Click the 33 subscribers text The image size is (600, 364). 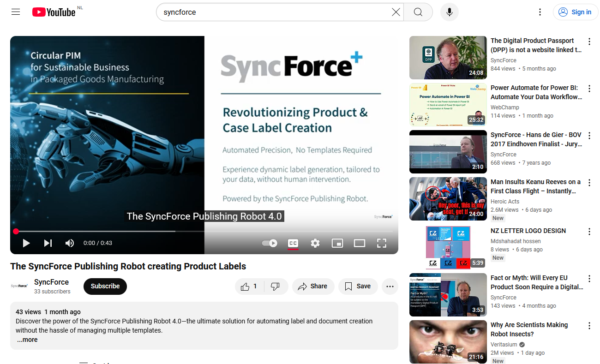pos(52,292)
